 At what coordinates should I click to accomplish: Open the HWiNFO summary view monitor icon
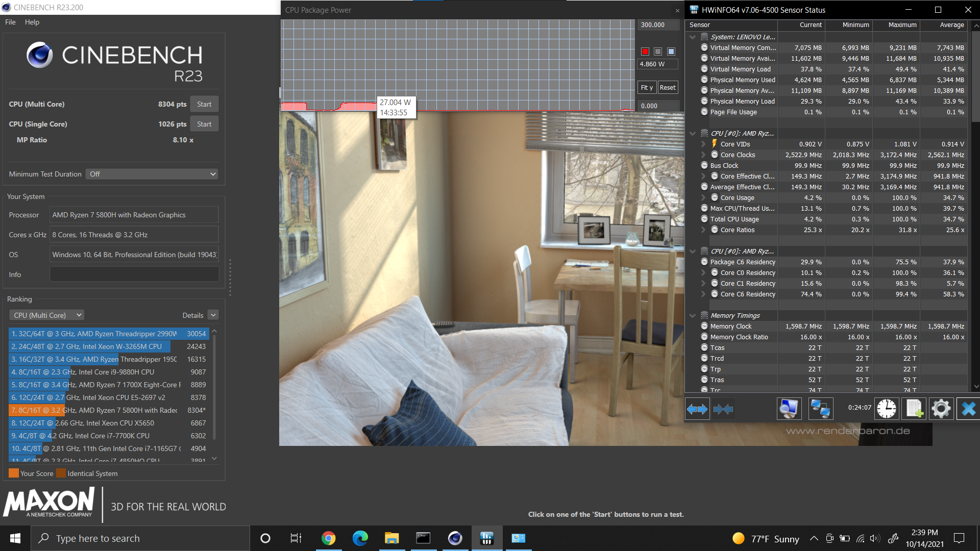[x=789, y=409]
